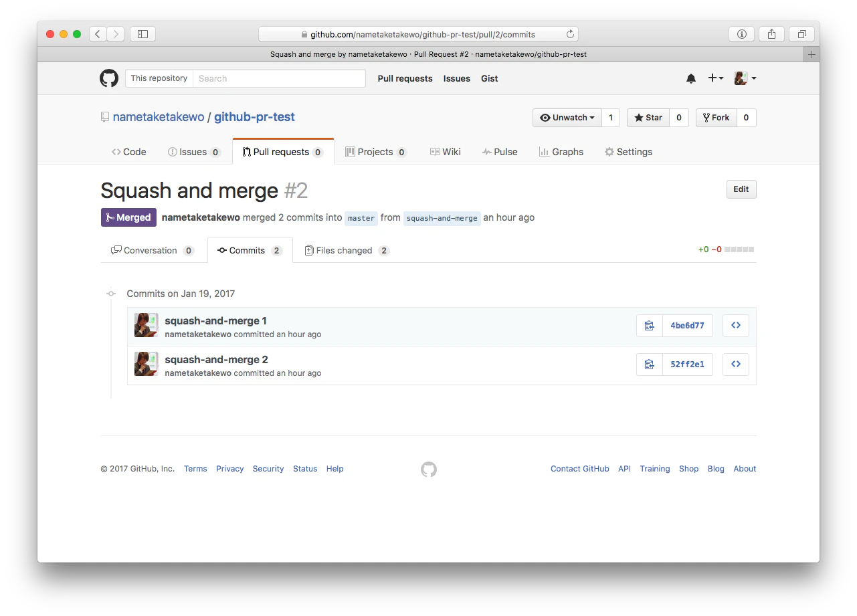Viewport: 857px width, 616px height.
Task: Open squash-and-merge 1 commit title
Action: point(215,321)
